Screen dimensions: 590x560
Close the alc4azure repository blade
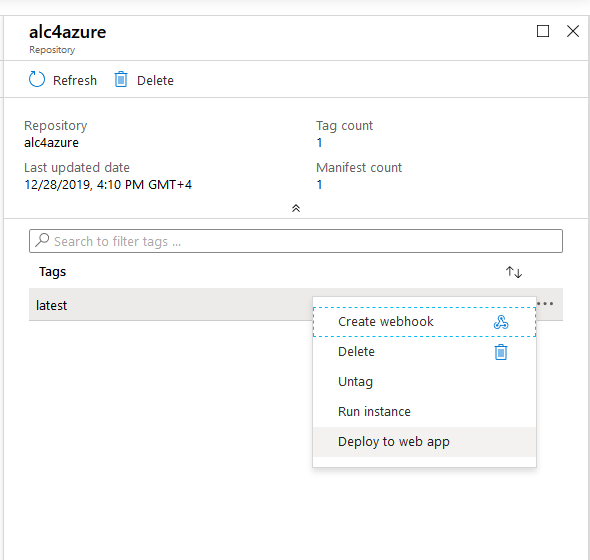point(573,31)
